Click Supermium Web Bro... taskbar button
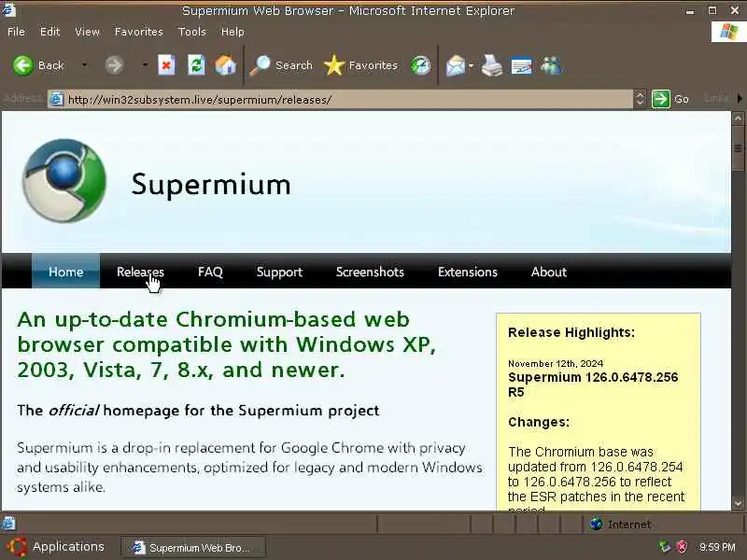747x560 pixels. coord(193,548)
